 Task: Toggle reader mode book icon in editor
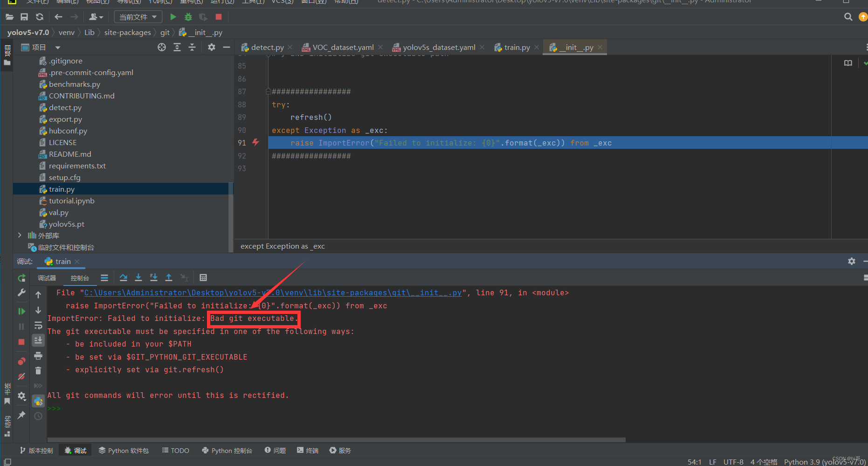(x=848, y=63)
